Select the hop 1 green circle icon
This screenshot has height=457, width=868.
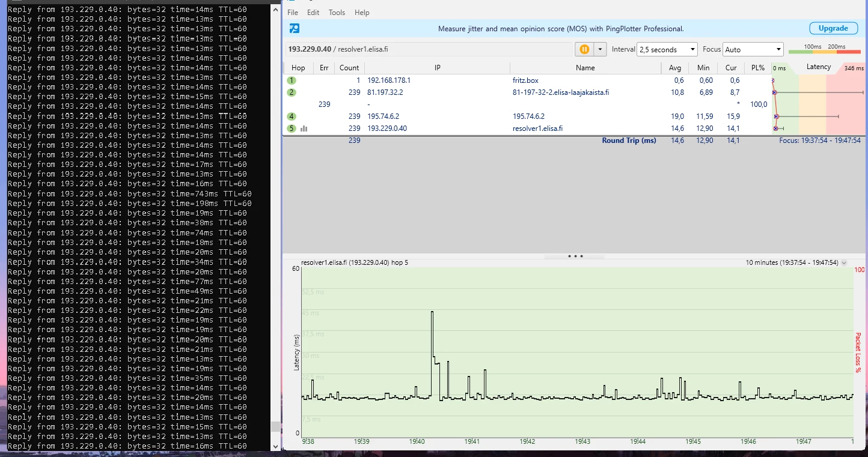coord(292,80)
